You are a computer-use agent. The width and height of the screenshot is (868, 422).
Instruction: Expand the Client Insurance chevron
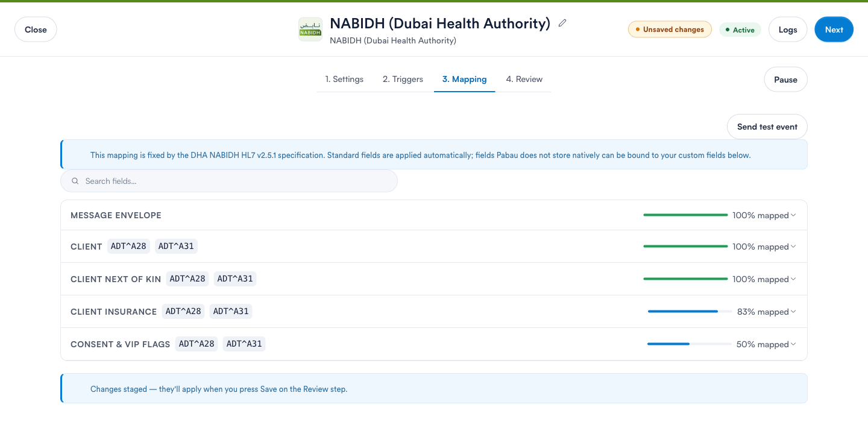tap(793, 312)
